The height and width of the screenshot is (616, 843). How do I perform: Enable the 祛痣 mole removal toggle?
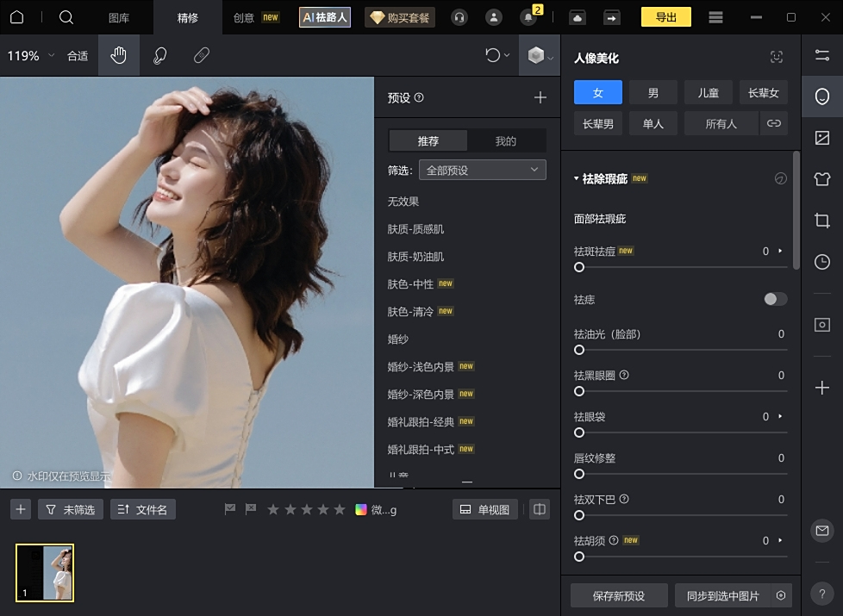click(773, 298)
